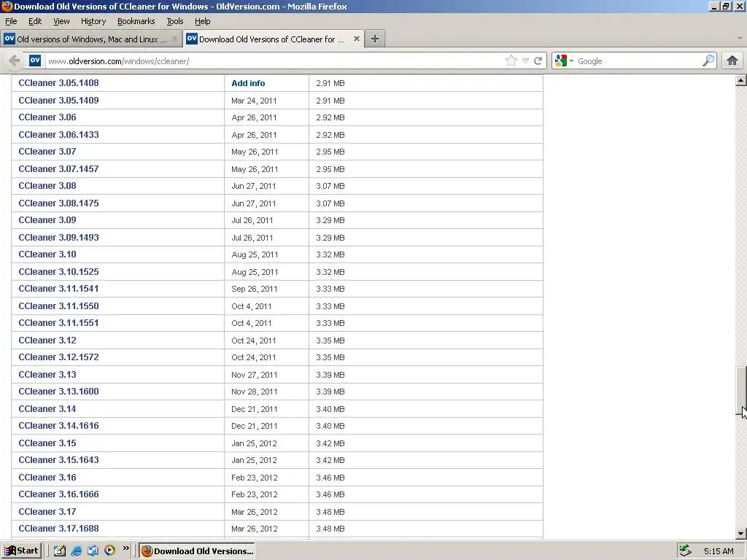The height and width of the screenshot is (560, 747).
Task: Open the View menu
Action: (61, 21)
